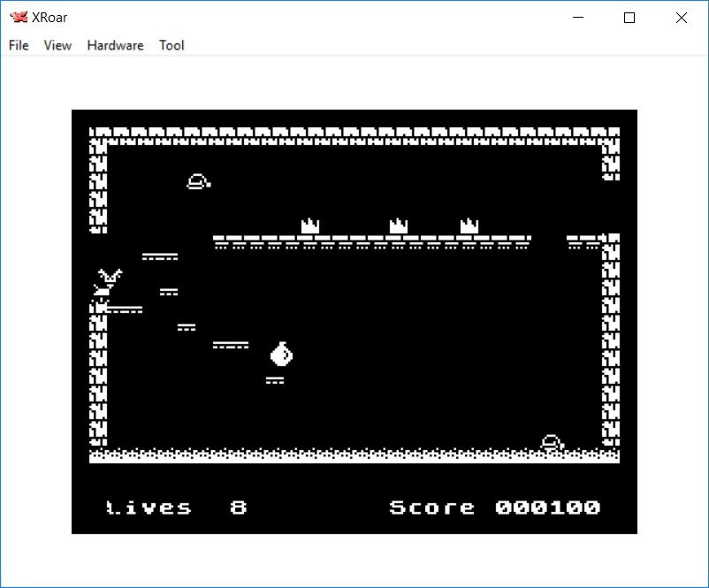The image size is (709, 588).
Task: Click the small platform beneath the potion bag
Action: tap(275, 380)
